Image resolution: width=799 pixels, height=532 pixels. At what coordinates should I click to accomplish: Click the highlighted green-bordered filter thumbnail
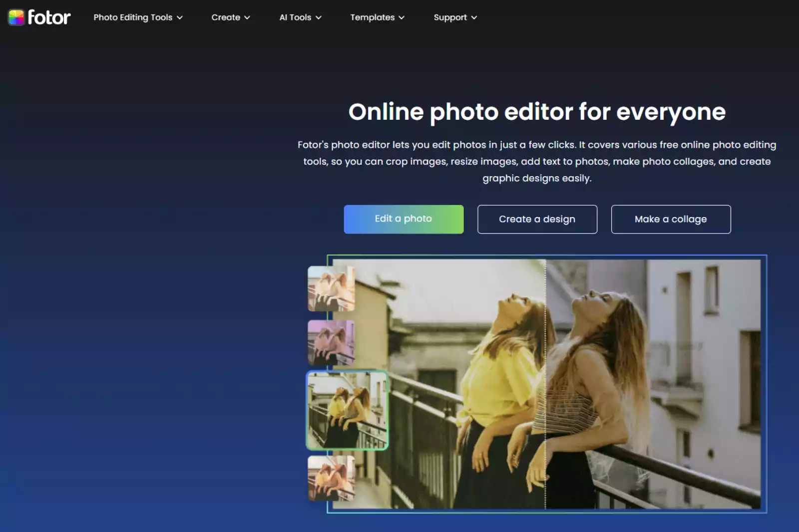347,410
